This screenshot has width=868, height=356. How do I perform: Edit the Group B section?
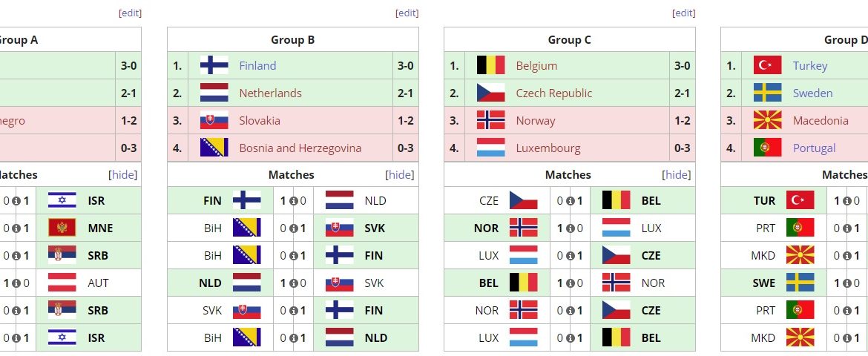pos(407,13)
